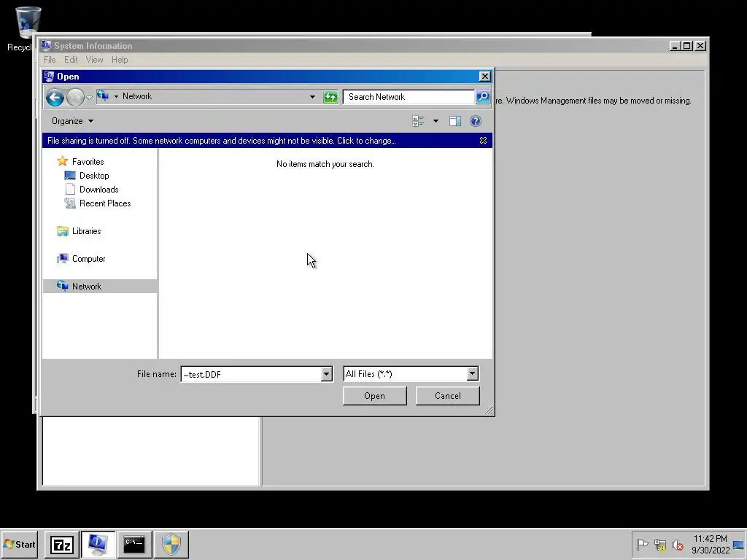The image size is (747, 560).
Task: Click the File name text field
Action: click(251, 374)
